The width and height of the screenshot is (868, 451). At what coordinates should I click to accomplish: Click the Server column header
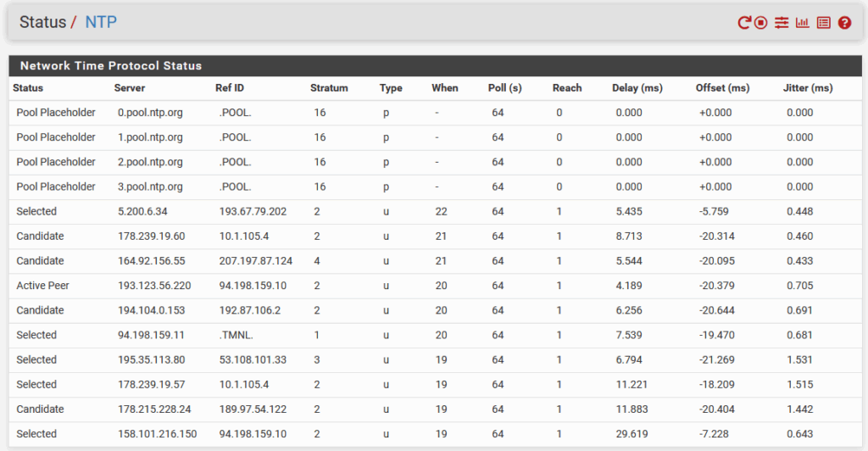[130, 88]
